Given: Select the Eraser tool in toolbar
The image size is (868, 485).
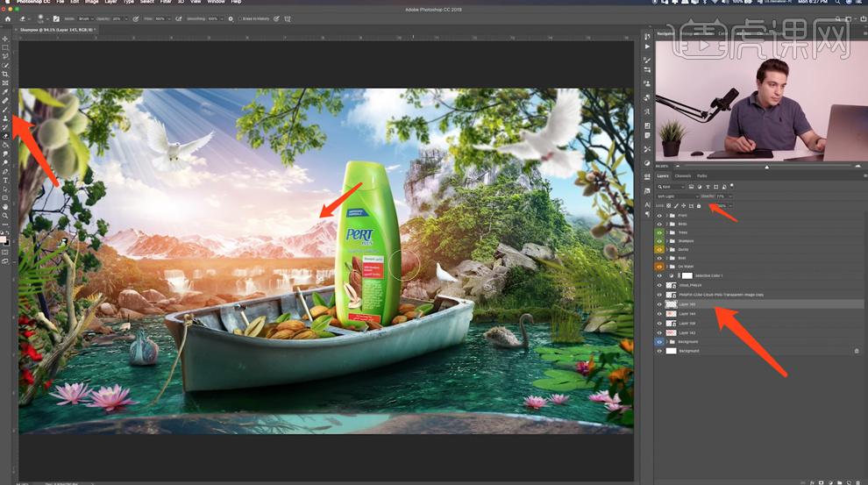Looking at the screenshot, I should click(x=5, y=136).
